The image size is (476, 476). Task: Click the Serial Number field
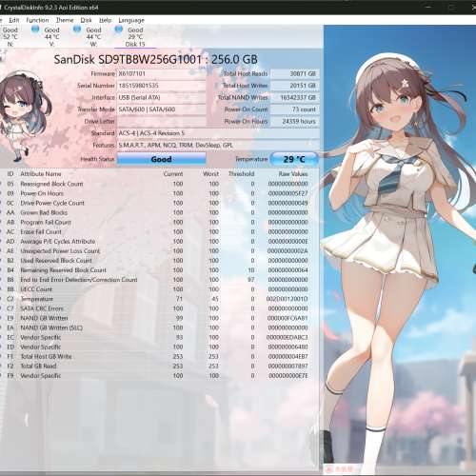[162, 86]
